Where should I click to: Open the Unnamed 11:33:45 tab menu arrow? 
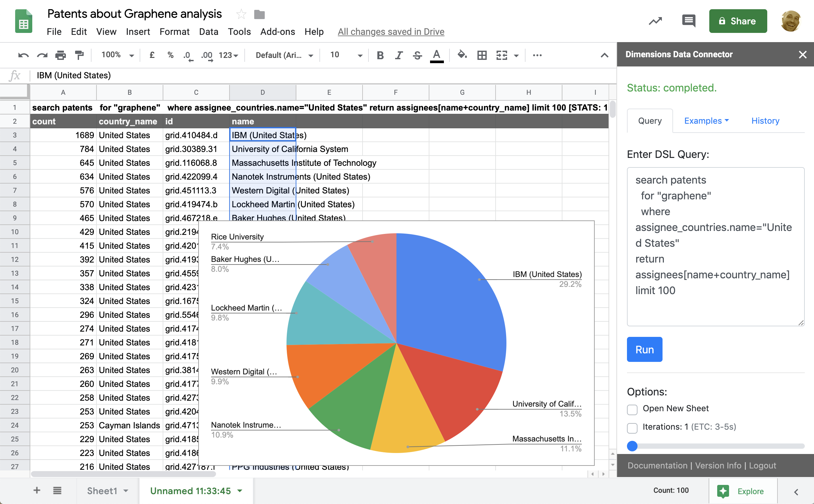coord(239,491)
